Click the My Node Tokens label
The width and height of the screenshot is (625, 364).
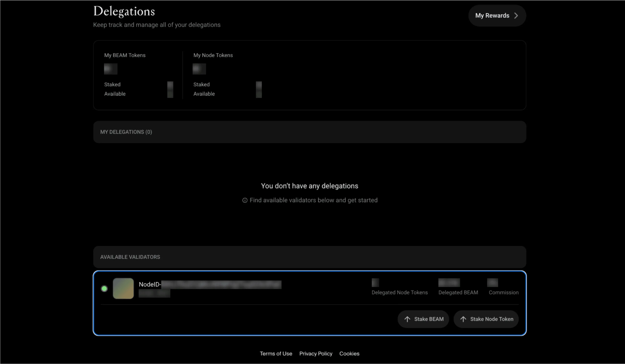coord(213,55)
